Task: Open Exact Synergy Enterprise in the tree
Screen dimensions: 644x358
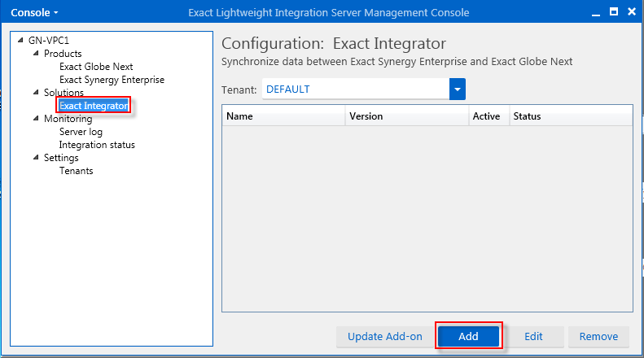Action: [112, 80]
